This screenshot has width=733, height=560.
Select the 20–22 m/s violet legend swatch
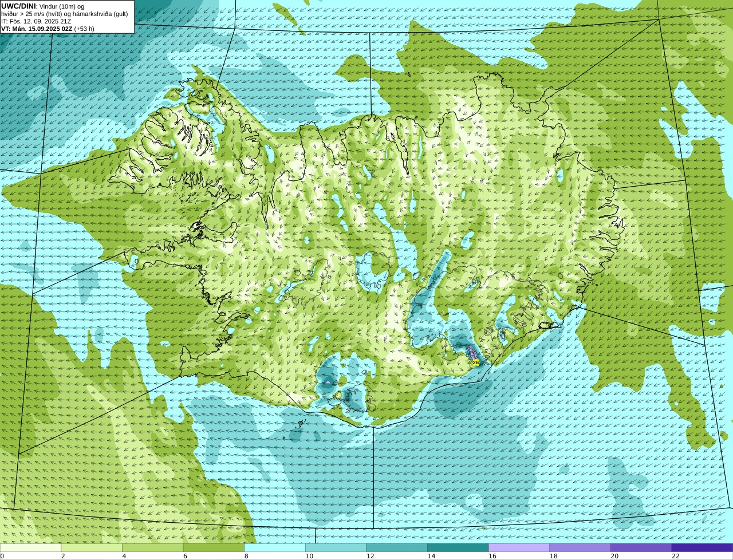[x=641, y=547]
